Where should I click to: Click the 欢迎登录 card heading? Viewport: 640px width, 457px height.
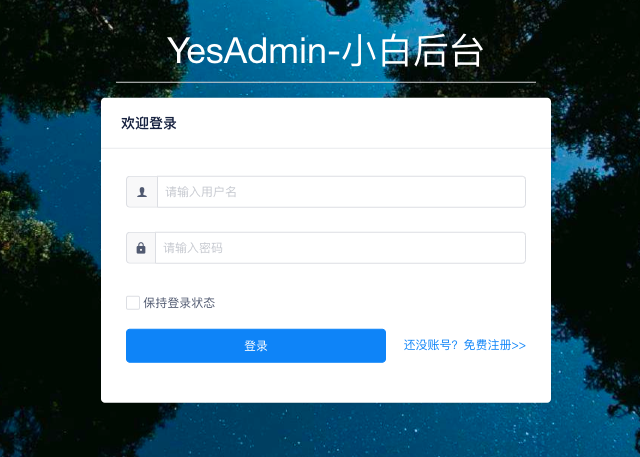point(149,123)
